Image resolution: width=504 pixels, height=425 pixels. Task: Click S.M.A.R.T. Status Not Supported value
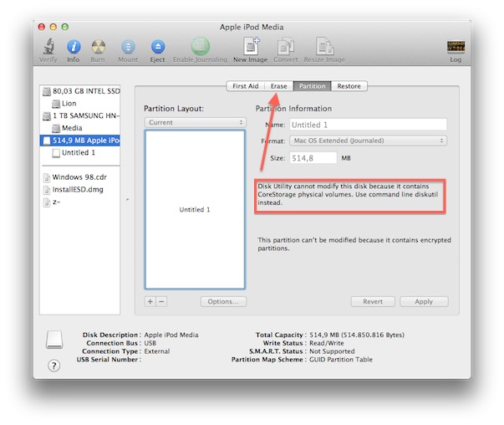coord(332,351)
